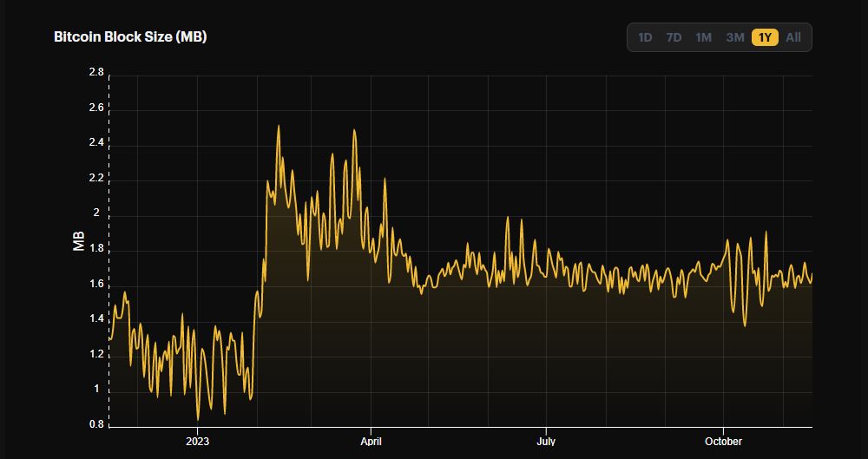Click the MB y-axis title
This screenshot has width=868, height=459.
tap(80, 241)
